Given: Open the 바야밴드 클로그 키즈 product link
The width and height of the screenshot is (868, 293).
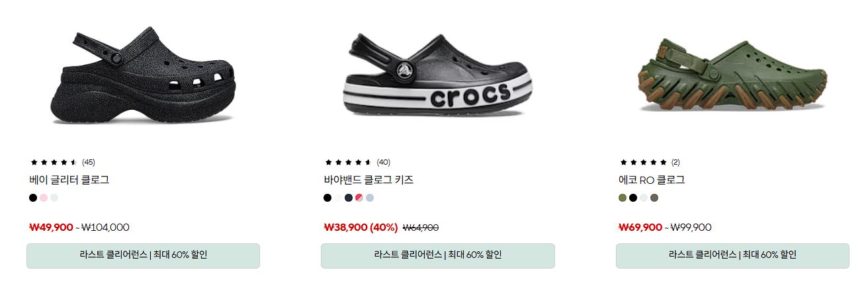Looking at the screenshot, I should pos(369,180).
